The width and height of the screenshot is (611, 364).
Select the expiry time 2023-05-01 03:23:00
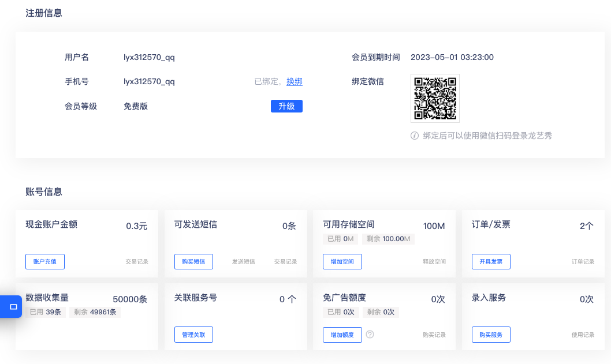[x=452, y=57]
